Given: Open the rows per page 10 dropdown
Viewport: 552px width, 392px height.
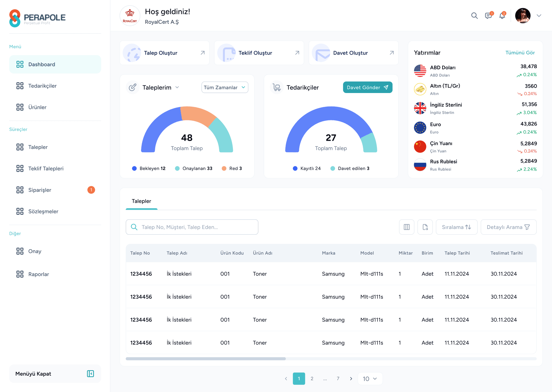Looking at the screenshot, I should pos(370,379).
